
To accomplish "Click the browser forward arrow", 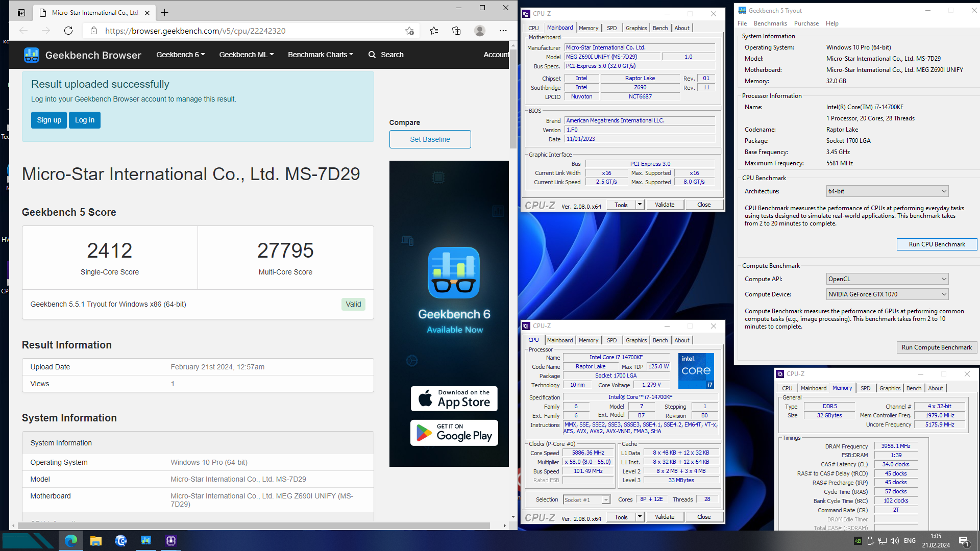I will (46, 31).
